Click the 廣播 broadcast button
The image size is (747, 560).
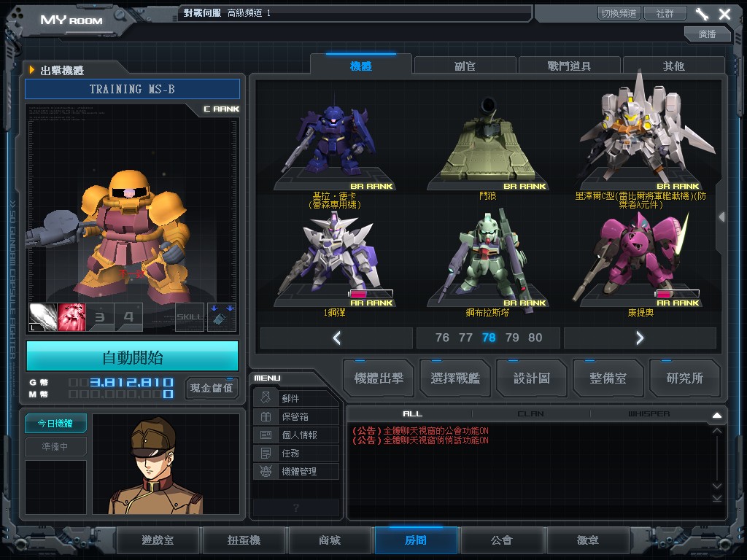708,34
